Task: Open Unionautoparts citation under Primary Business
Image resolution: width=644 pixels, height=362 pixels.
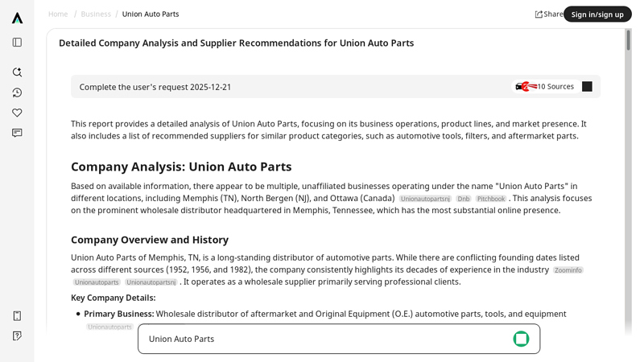Action: coord(109,327)
